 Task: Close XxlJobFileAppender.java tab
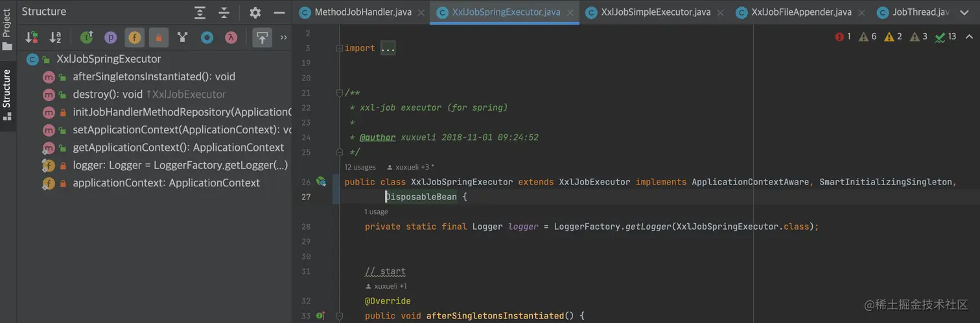point(862,12)
